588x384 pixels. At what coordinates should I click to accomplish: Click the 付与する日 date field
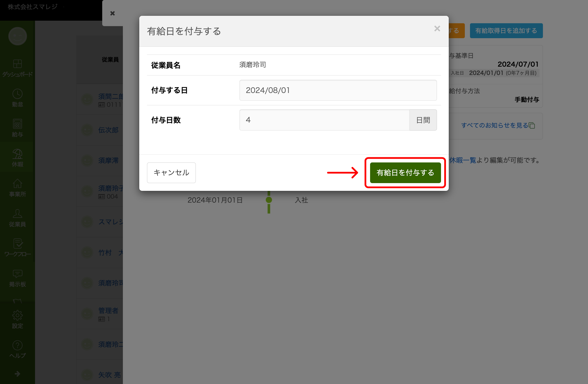(x=338, y=90)
